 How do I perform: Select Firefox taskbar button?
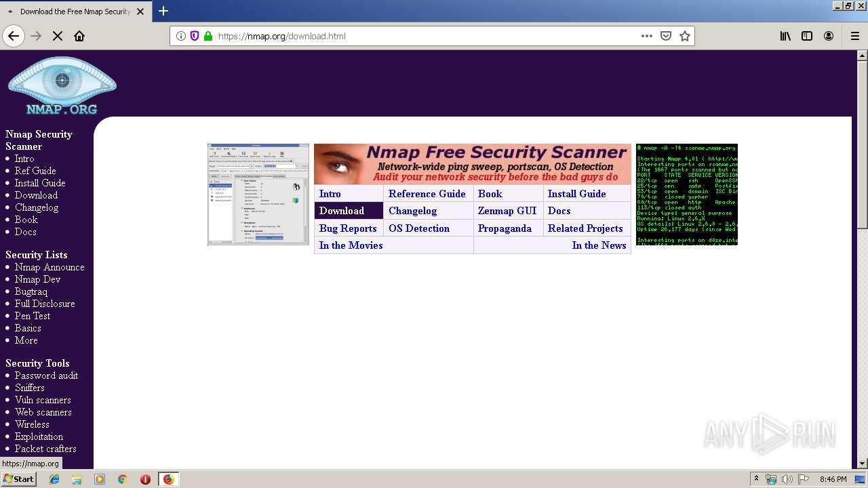[x=168, y=479]
